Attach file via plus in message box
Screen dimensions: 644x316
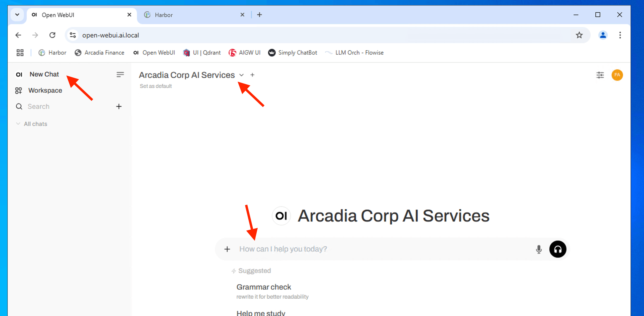[x=227, y=249]
